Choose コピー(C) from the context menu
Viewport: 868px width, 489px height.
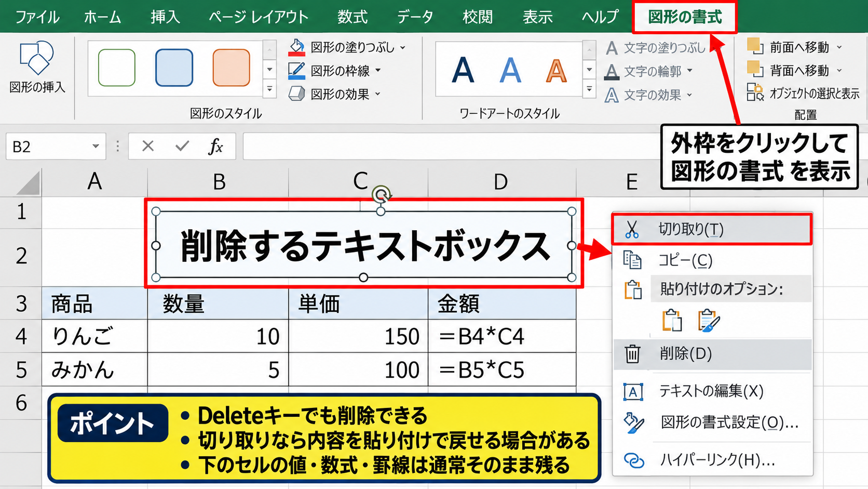click(x=712, y=260)
